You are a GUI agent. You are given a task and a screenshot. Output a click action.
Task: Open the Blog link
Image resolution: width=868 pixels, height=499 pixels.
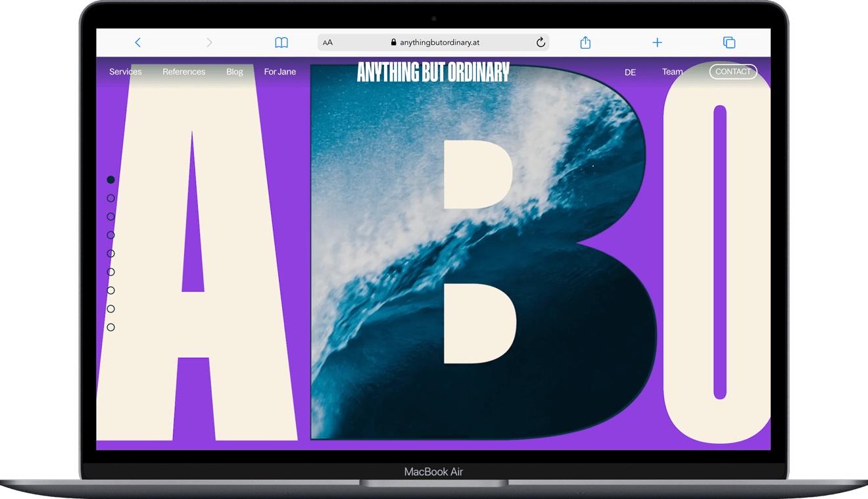pos(235,72)
